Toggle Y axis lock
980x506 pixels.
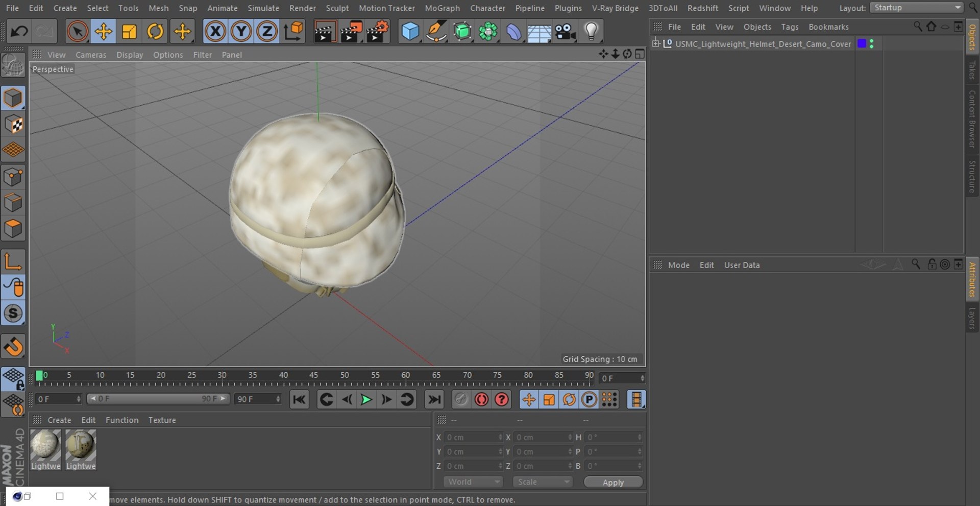point(241,32)
